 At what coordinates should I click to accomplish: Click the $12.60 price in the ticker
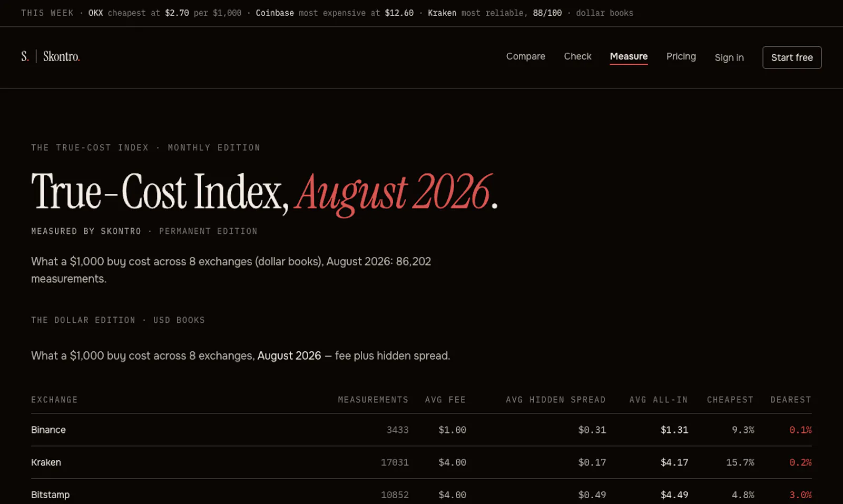(x=399, y=13)
